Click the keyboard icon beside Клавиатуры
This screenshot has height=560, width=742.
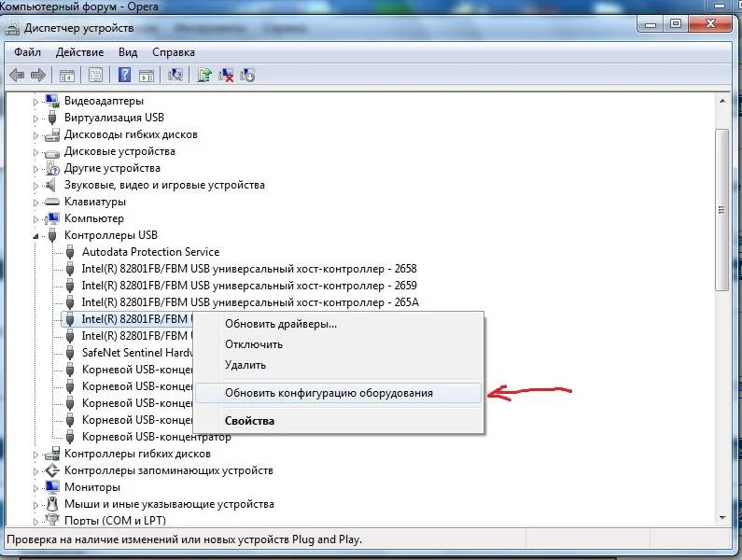pos(51,203)
